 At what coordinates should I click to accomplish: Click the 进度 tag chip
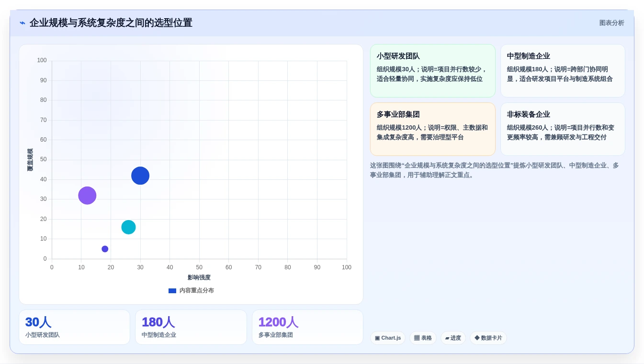pyautogui.click(x=453, y=338)
